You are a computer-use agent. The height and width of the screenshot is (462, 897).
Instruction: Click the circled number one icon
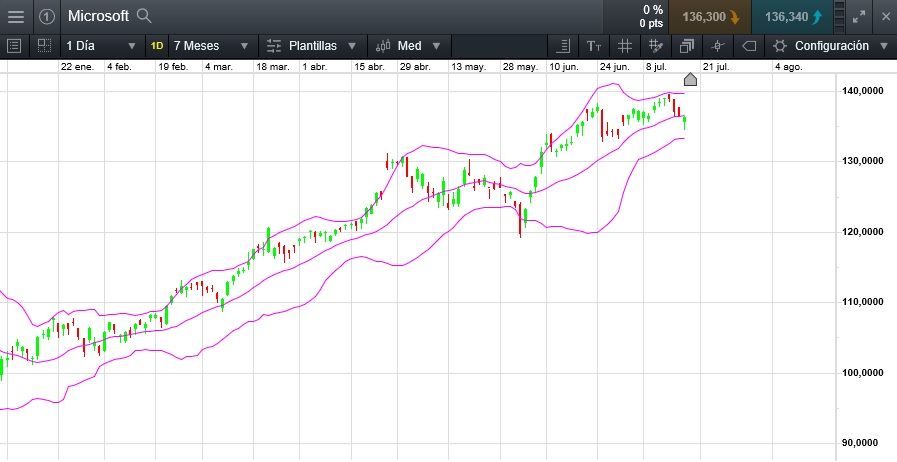pyautogui.click(x=47, y=17)
